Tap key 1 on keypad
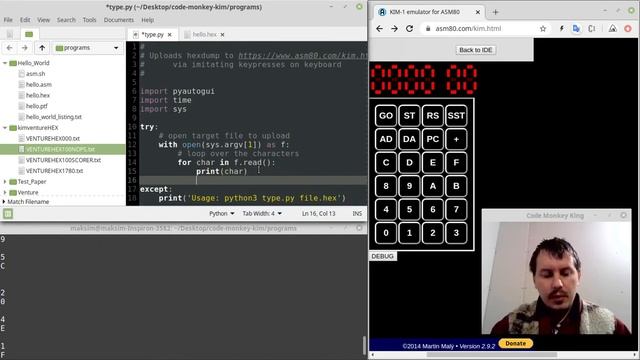Screen dimensions: 640x360 [409, 233]
